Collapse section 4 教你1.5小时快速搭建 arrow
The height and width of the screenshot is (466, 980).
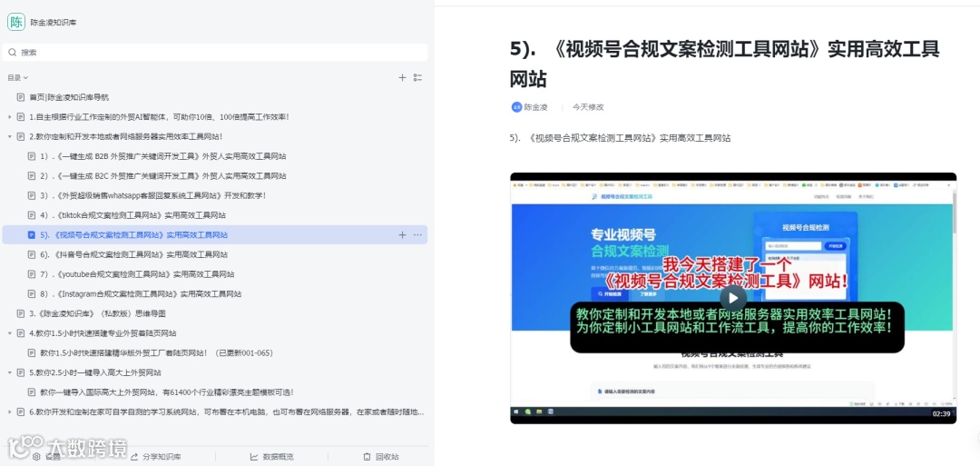click(x=9, y=333)
